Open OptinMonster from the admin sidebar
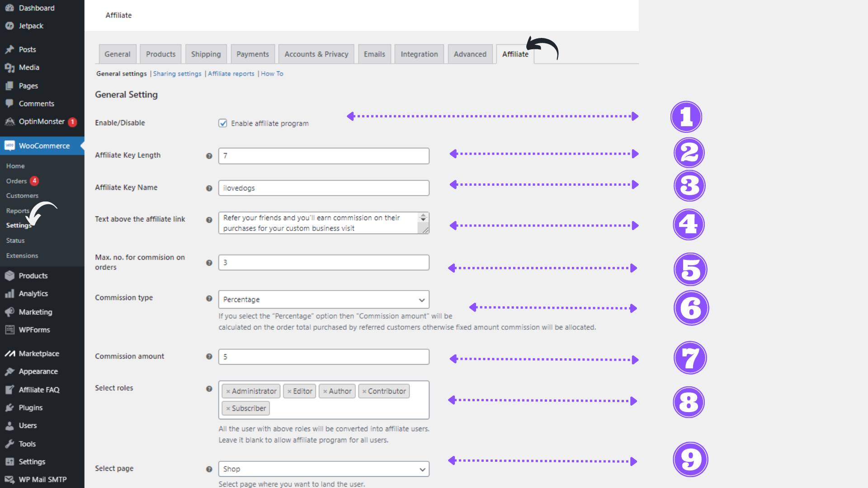The height and width of the screenshot is (488, 868). coord(42,122)
